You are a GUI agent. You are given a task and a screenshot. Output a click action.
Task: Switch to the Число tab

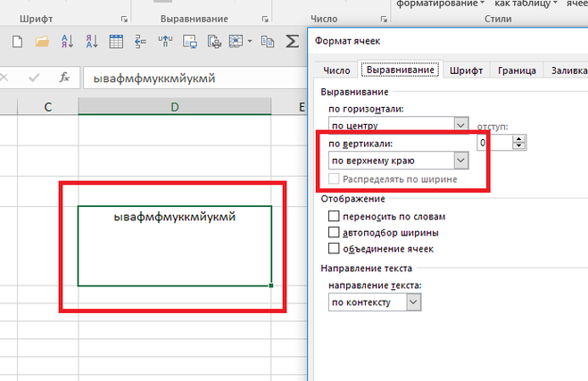(x=336, y=70)
